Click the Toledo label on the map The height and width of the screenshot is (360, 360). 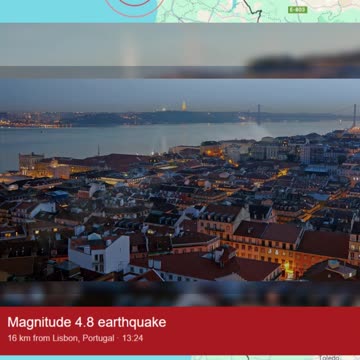click(329, 358)
